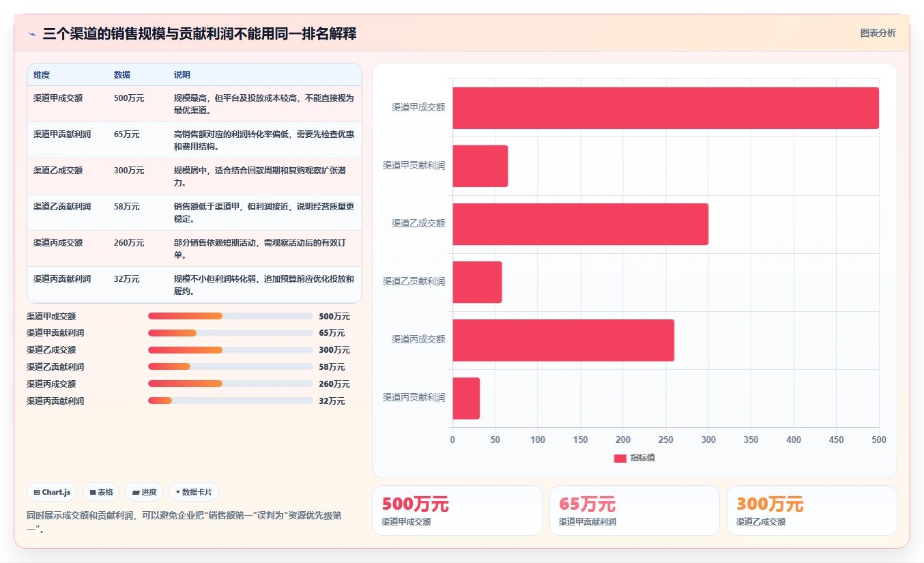Click the 450 tick on chart x-axis
924x563 pixels.
(836, 440)
